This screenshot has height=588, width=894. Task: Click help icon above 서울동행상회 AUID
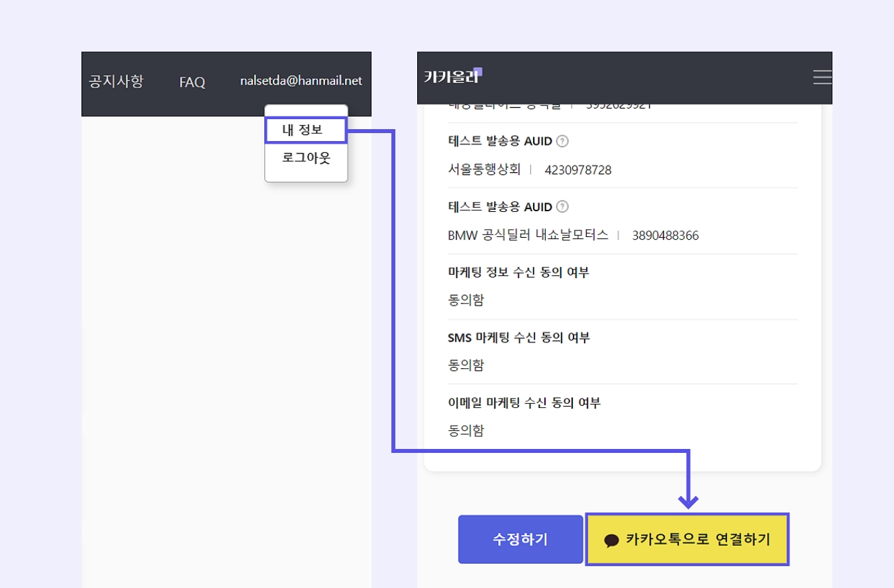click(x=562, y=141)
